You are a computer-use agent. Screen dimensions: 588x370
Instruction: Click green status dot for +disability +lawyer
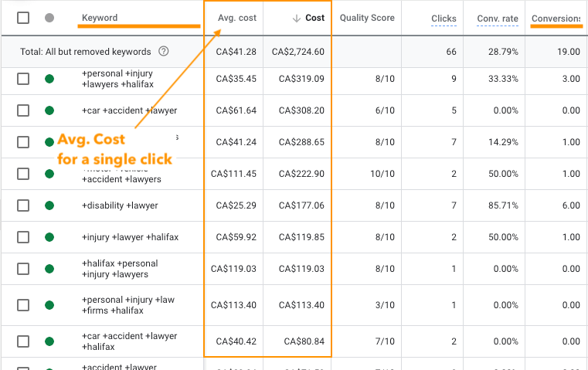coord(49,205)
